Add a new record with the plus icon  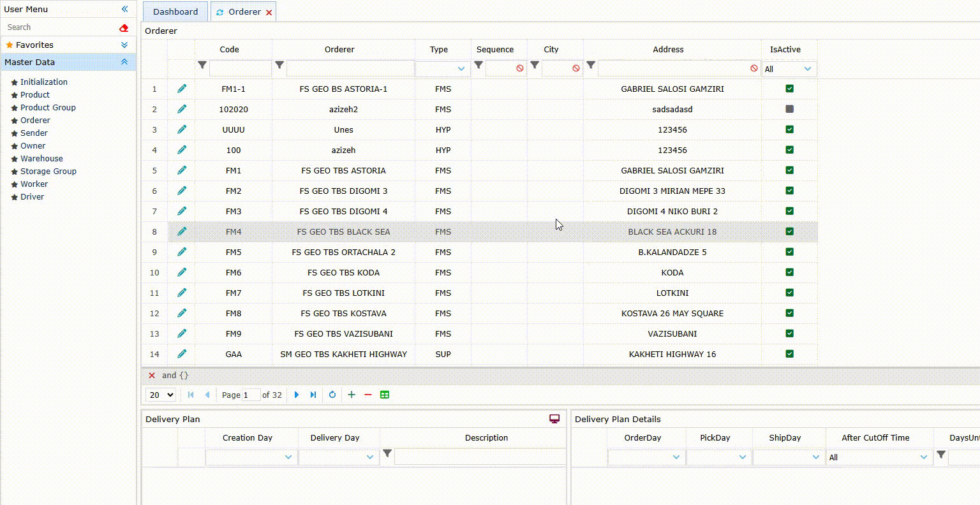click(351, 395)
